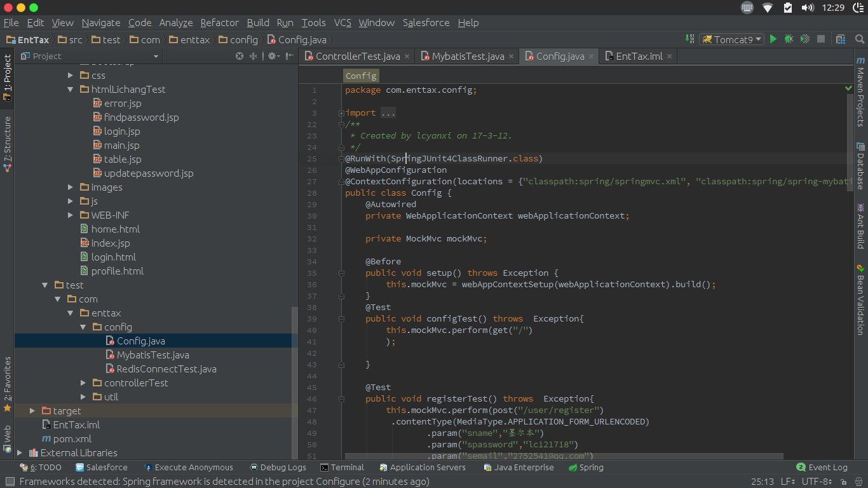Open the TODO tool window
This screenshot has height=488, width=868.
(41, 468)
